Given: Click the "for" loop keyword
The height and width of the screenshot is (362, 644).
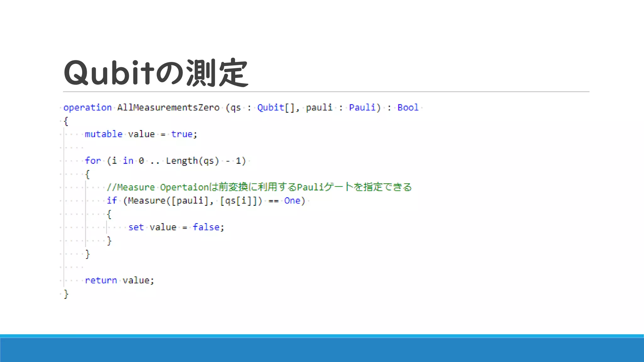Looking at the screenshot, I should 93,161.
